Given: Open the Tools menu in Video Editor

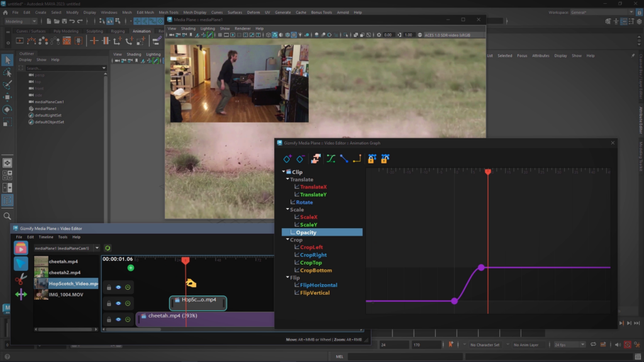Looking at the screenshot, I should coord(62,237).
